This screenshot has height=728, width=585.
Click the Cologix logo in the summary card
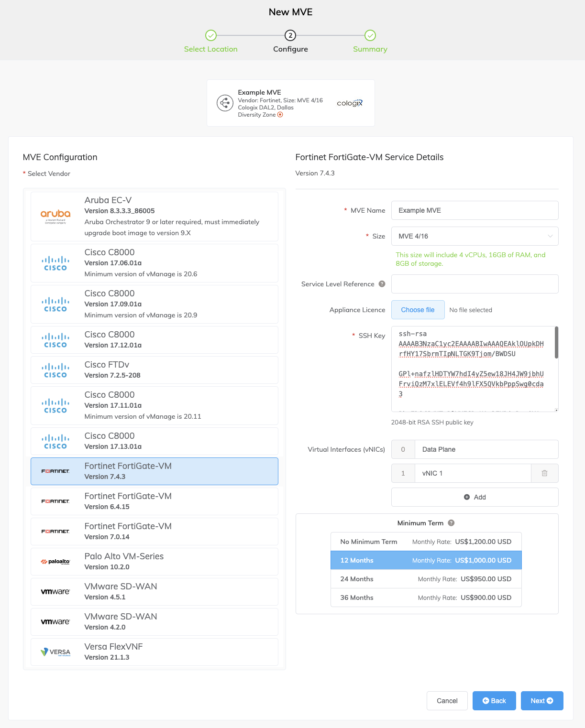coord(350,103)
